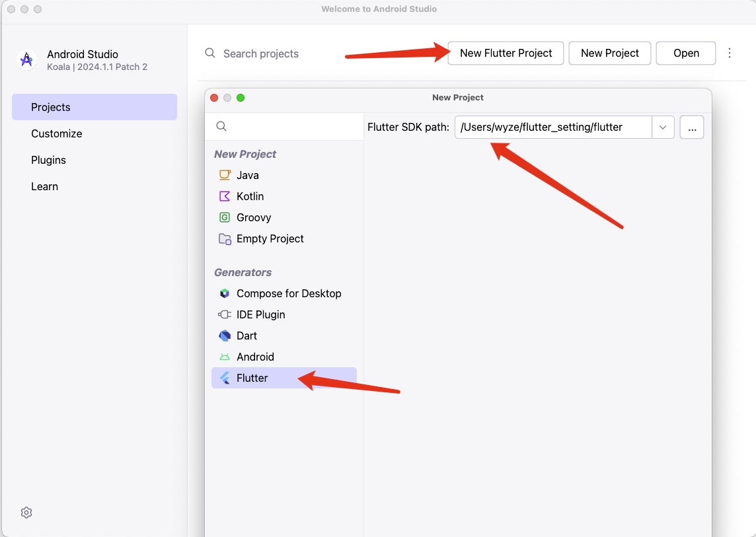Screen dimensions: 756x537
Task: Focus the New Project dialog search field
Action: tap(284, 126)
